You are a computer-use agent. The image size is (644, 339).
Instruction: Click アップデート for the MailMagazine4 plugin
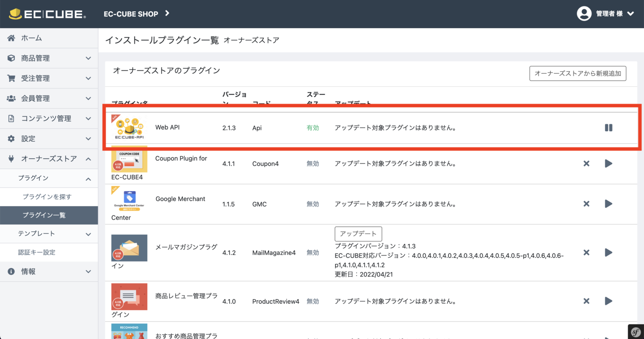[x=358, y=234]
